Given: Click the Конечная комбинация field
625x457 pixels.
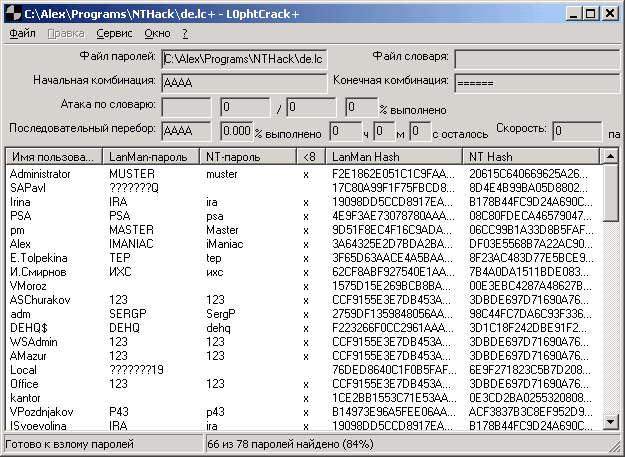Looking at the screenshot, I should (x=537, y=83).
